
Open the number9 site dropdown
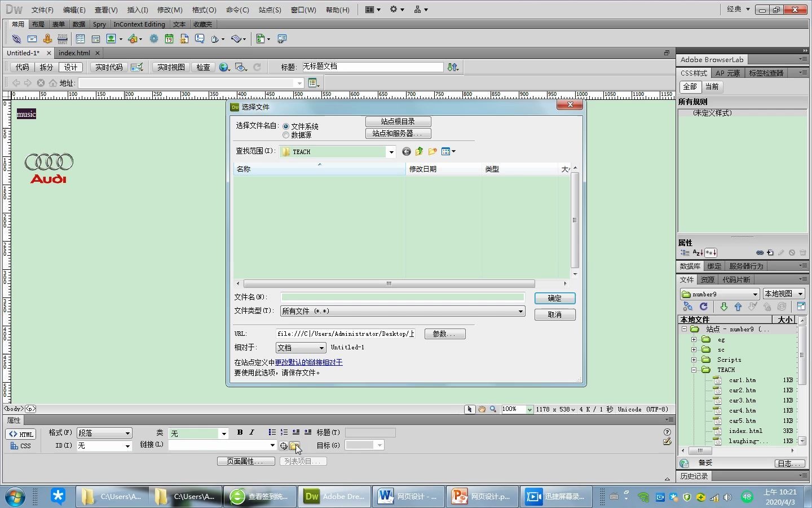(755, 294)
